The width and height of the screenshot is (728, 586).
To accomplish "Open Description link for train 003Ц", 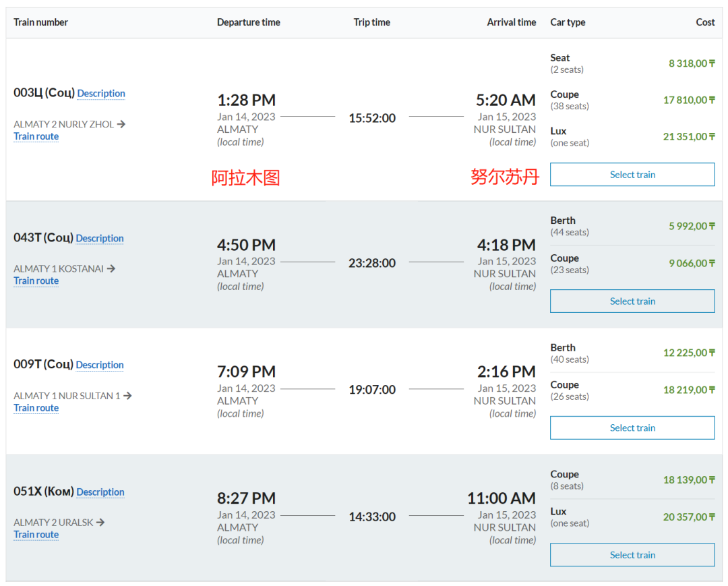I will pyautogui.click(x=101, y=94).
